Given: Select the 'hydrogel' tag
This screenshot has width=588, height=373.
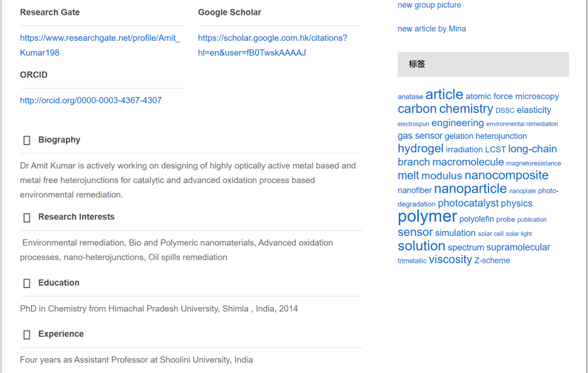Looking at the screenshot, I should pyautogui.click(x=420, y=149).
